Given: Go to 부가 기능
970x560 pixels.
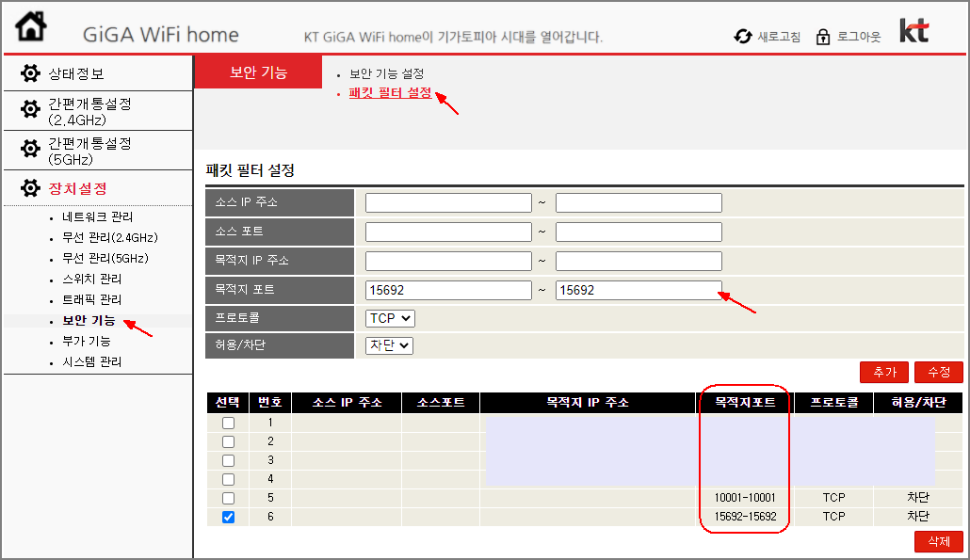Looking at the screenshot, I should pyautogui.click(x=86, y=341).
